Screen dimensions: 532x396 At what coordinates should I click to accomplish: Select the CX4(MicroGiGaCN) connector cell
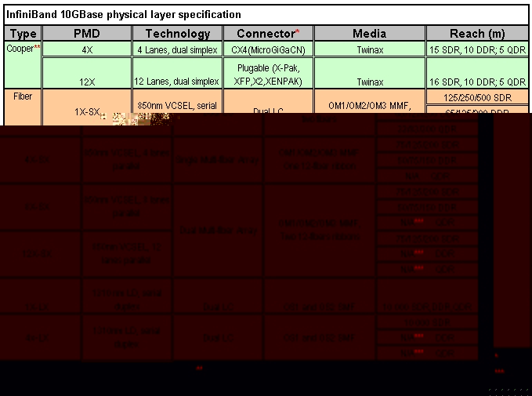coord(268,49)
